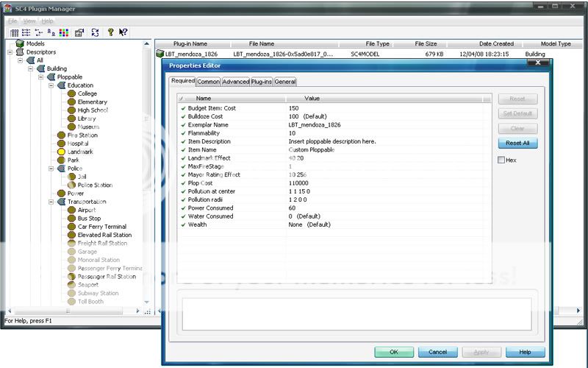The image size is (588, 368).
Task: Click the LBT_mendoza_1826 model file icon
Action: pyautogui.click(x=159, y=54)
